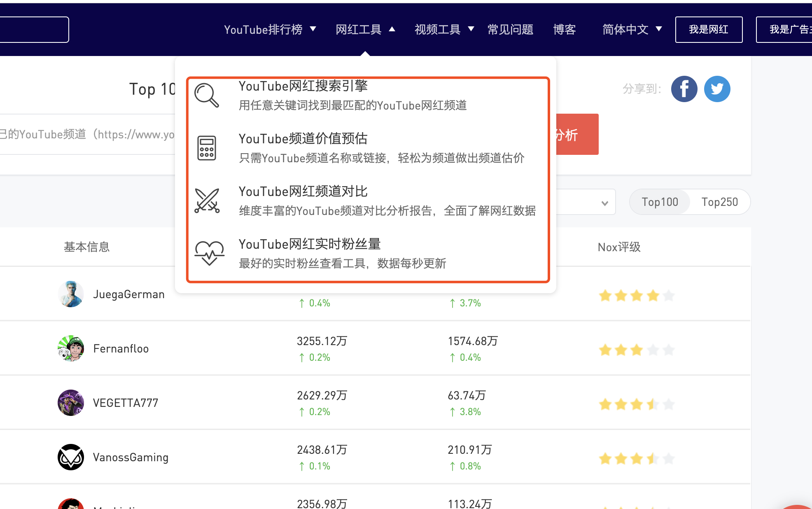Click the YouTube channel URL input field
This screenshot has height=509, width=812.
coord(87,134)
